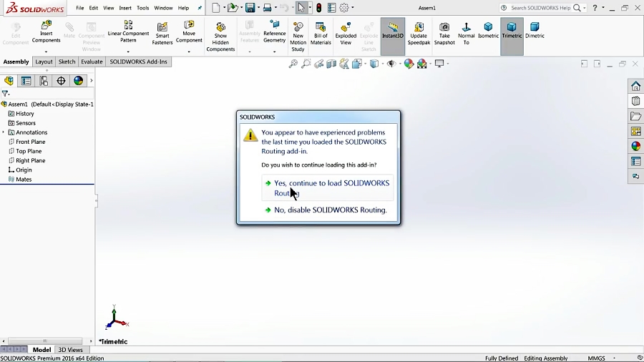Open the Insert menu

point(125,8)
